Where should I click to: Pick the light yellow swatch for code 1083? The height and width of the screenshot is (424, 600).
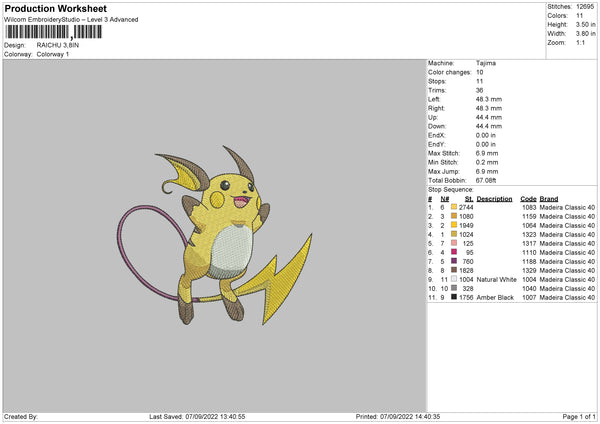(x=454, y=207)
